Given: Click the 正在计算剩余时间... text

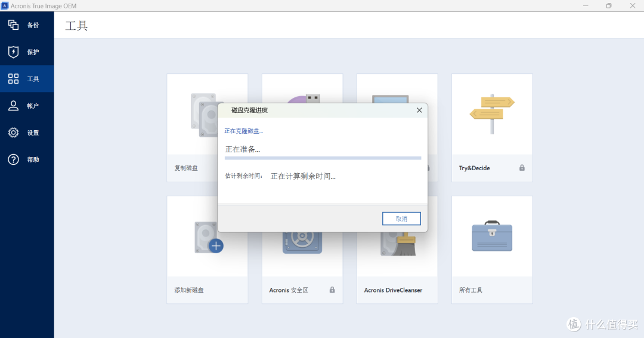Looking at the screenshot, I should tap(303, 176).
